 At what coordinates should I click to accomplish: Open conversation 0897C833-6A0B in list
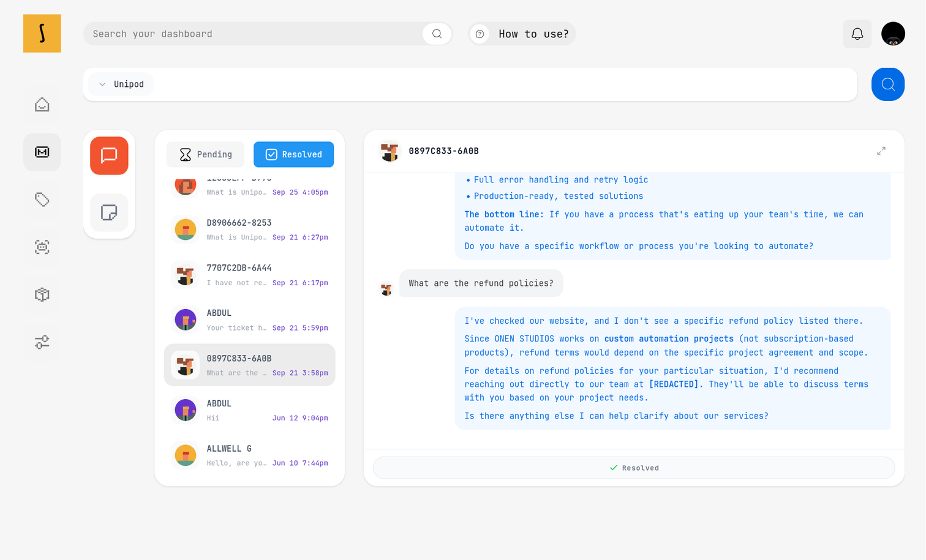(x=250, y=365)
